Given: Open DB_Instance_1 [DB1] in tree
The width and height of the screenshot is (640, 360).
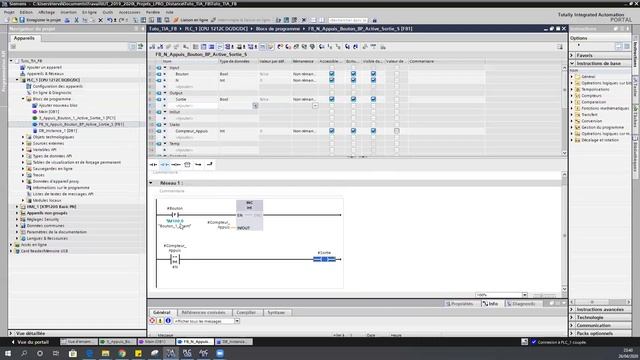Looking at the screenshot, I should point(58,131).
